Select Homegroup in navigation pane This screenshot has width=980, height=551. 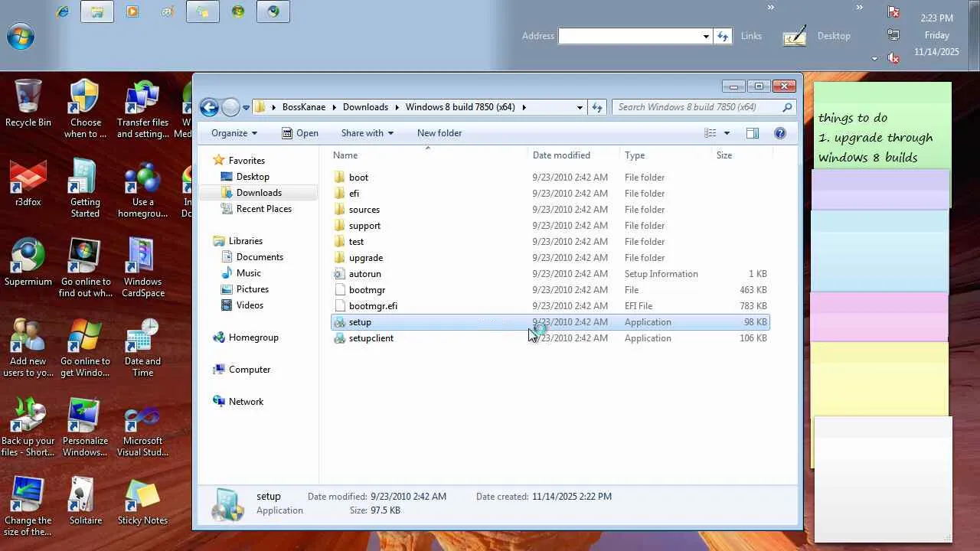click(253, 337)
